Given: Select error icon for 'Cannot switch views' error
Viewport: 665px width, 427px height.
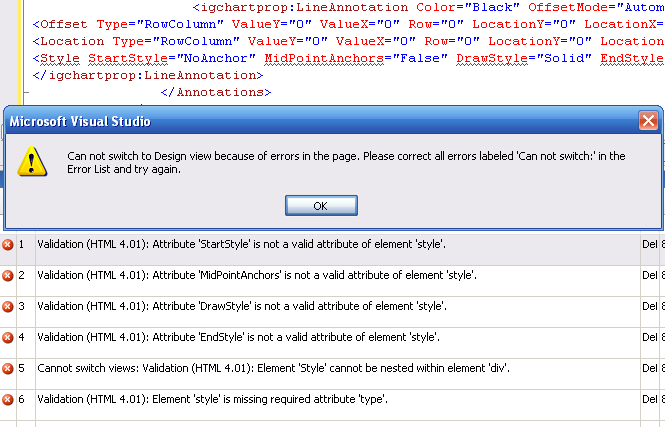Looking at the screenshot, I should coord(8,368).
